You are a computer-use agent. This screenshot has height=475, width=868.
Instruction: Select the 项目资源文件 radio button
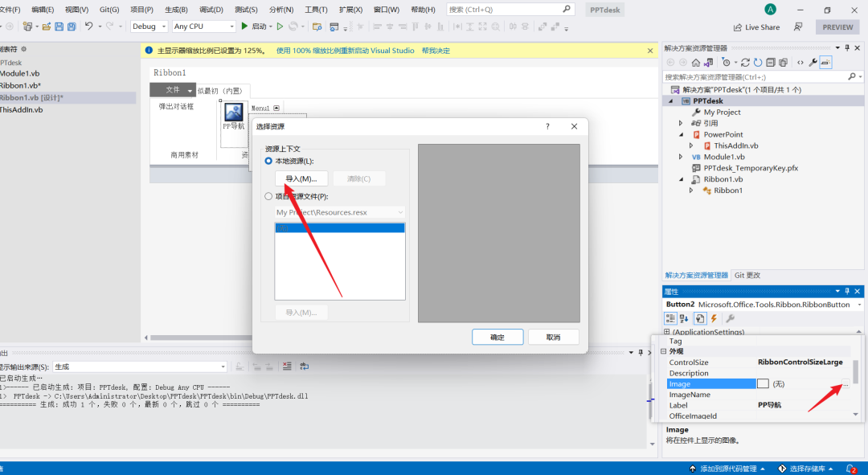pos(268,196)
